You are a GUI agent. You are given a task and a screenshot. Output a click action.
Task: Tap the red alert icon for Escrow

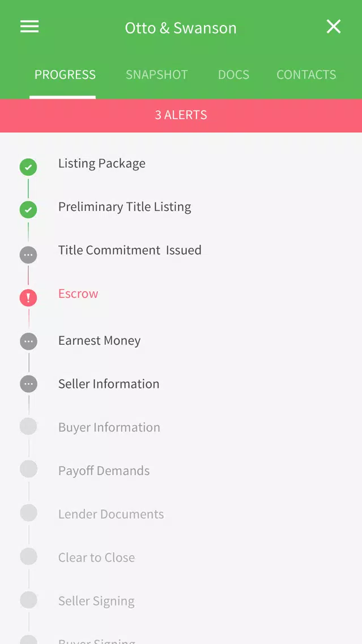coord(28,298)
